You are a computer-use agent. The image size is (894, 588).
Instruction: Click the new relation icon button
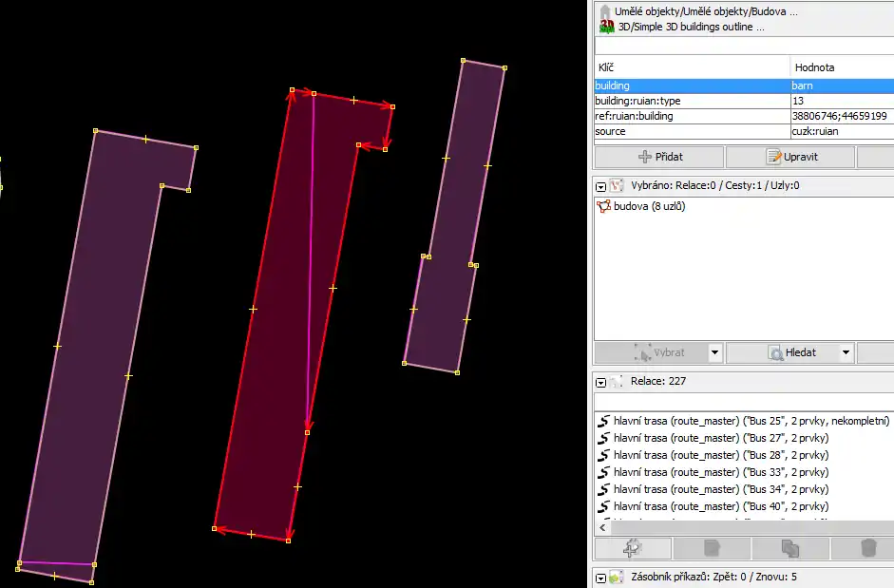[633, 548]
